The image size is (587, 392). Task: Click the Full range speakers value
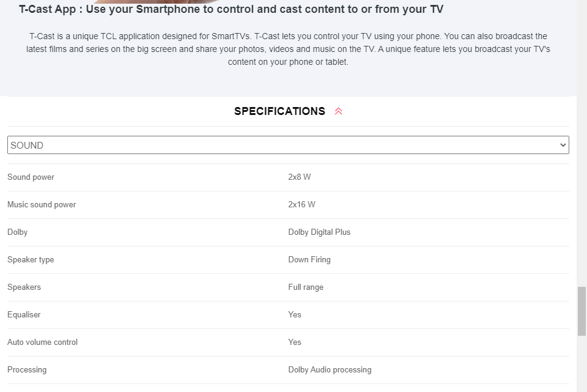(x=306, y=287)
